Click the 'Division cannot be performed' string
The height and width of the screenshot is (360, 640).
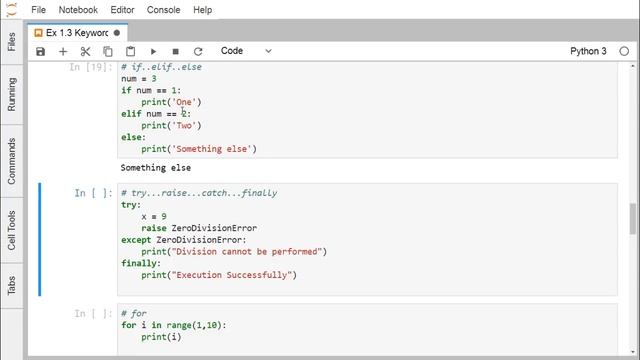coord(247,252)
